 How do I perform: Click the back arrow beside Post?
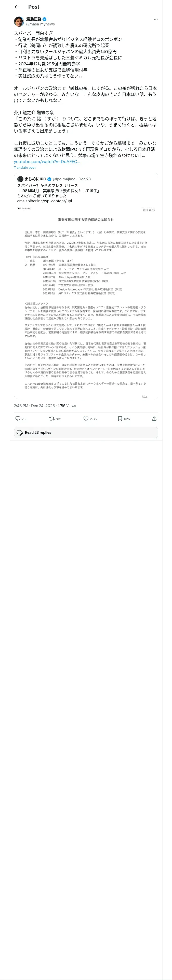point(16,7)
